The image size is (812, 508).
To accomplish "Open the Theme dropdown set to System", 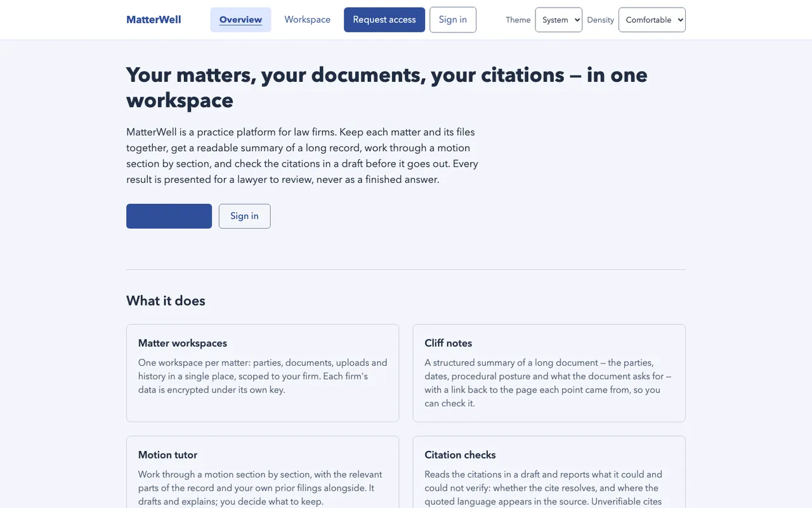I will click(559, 20).
